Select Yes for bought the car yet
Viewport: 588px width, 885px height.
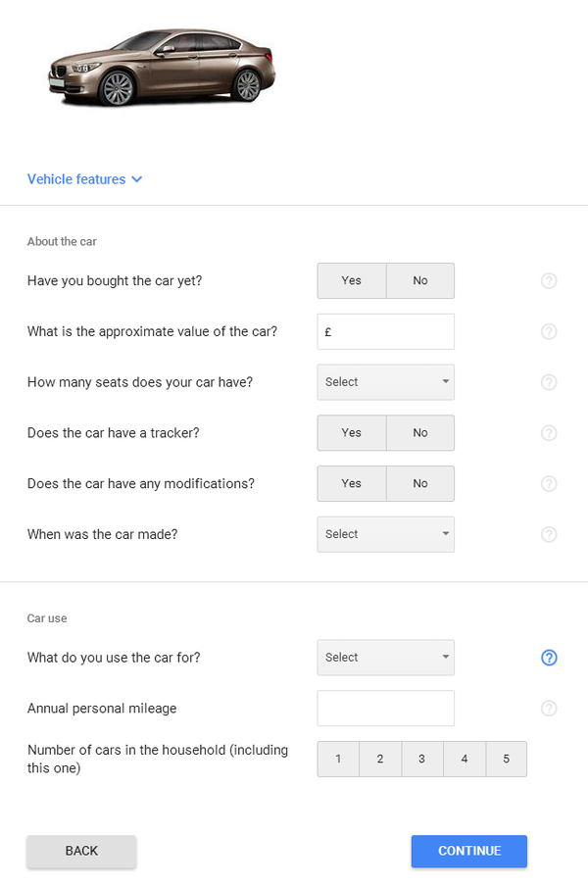pyautogui.click(x=352, y=280)
